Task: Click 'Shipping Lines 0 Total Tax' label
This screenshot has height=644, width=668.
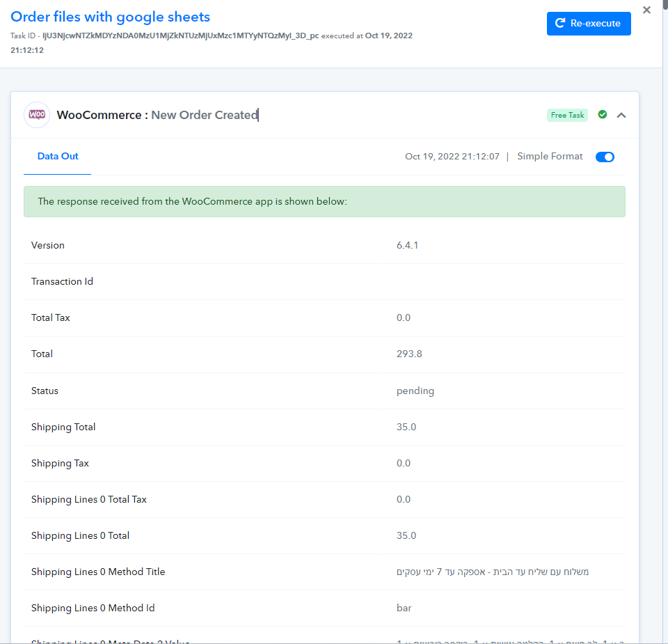Action: coord(89,499)
